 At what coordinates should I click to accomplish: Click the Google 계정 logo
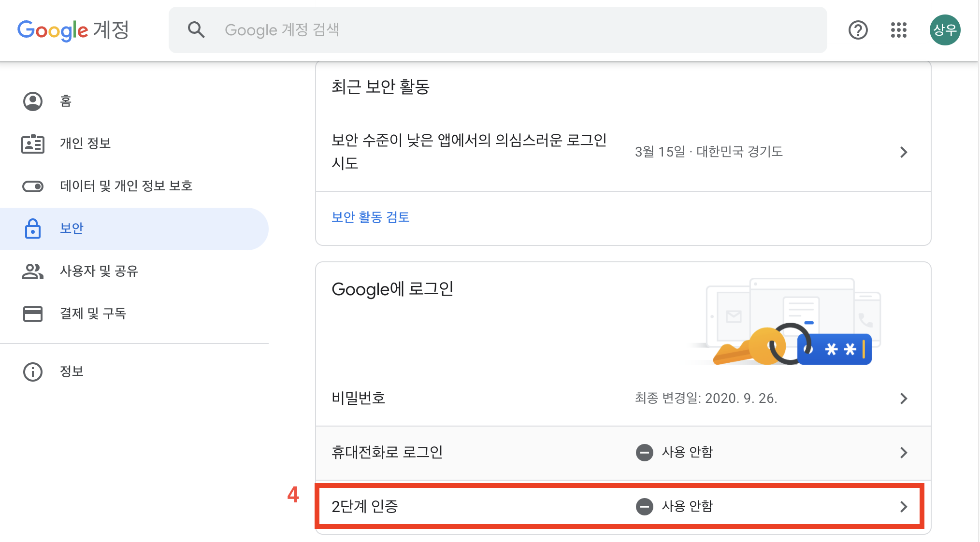tap(73, 30)
